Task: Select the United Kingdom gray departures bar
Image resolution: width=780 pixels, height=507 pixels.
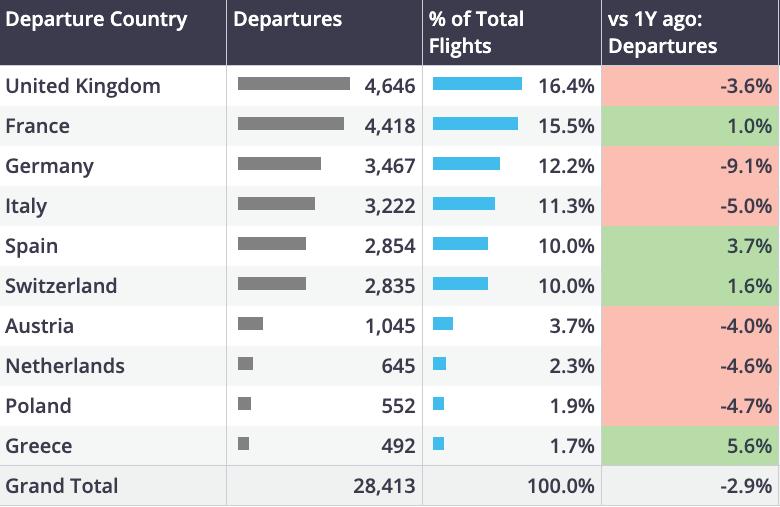Action: (x=294, y=84)
